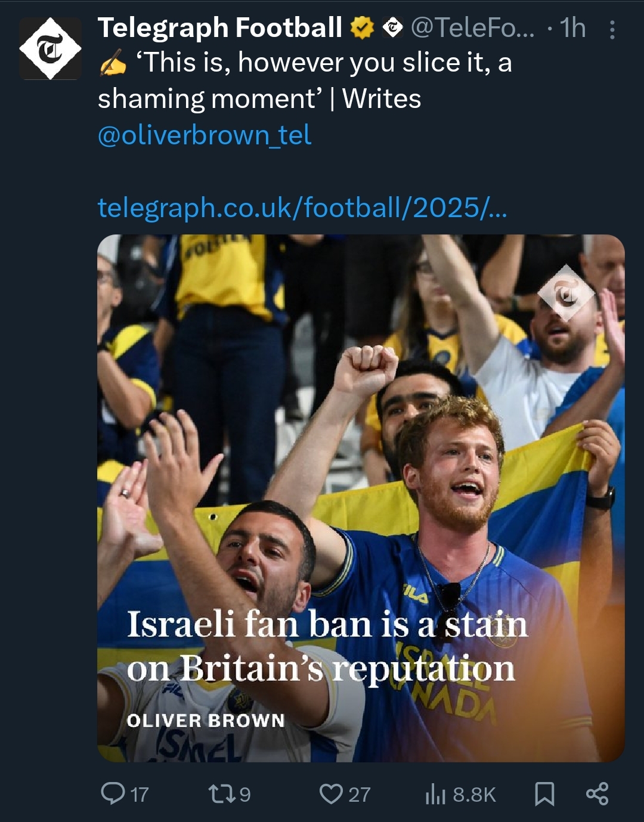Open the telegraph.co.uk/football/2025 link
This screenshot has width=644, height=822.
[x=302, y=208]
